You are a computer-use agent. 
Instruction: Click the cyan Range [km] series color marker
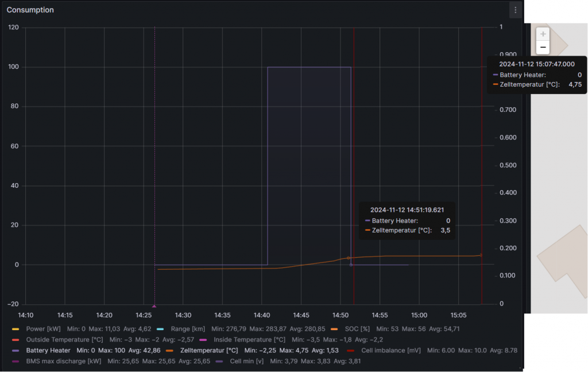coord(160,329)
